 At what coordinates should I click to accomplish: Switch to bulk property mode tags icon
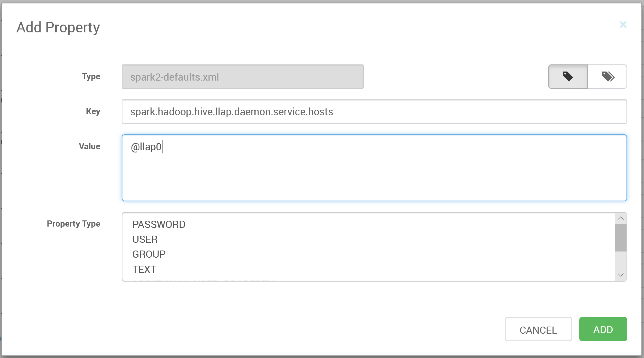tap(607, 77)
